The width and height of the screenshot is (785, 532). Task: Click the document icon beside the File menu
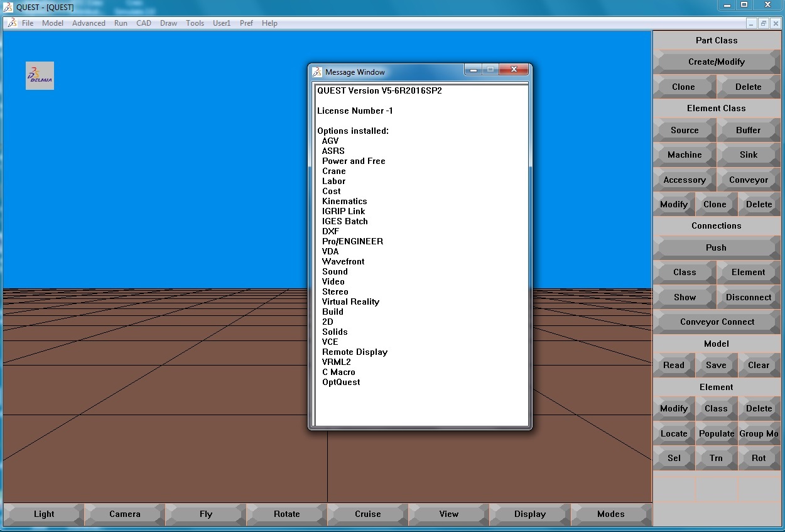click(12, 23)
